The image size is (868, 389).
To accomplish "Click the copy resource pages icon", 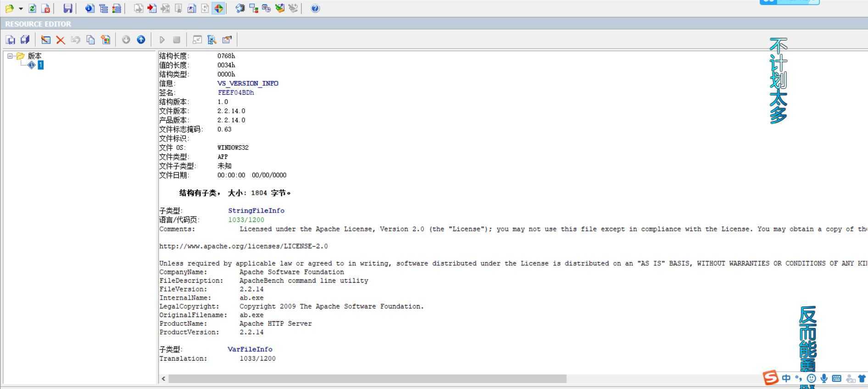I will point(90,40).
